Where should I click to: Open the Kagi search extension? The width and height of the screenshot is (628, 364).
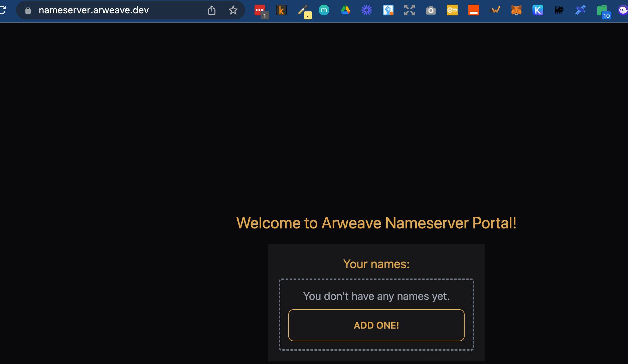(281, 10)
